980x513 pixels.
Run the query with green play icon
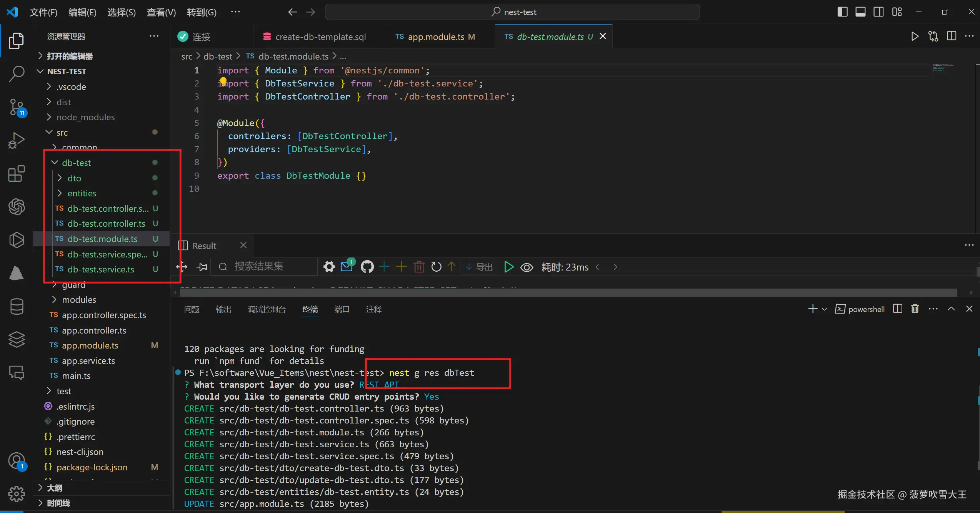pos(508,267)
